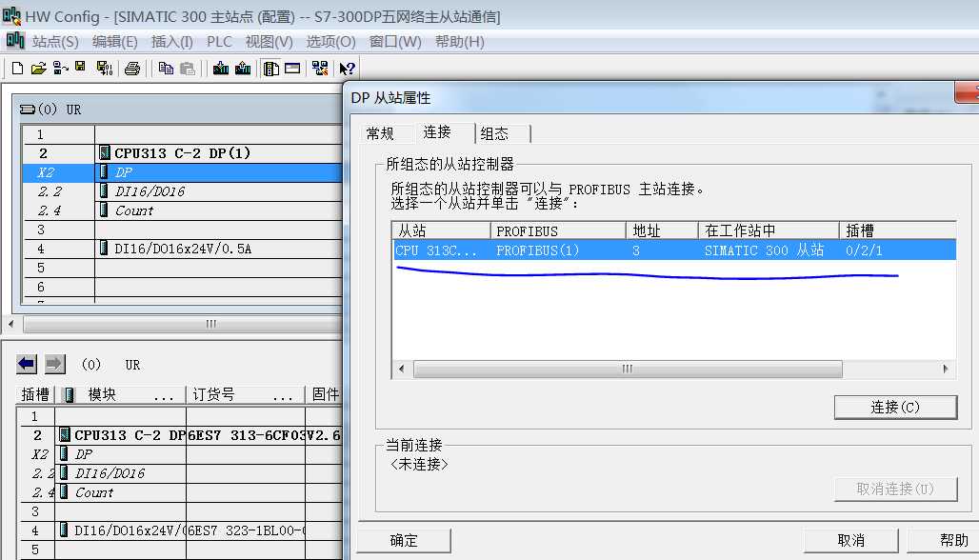The image size is (979, 560).
Task: Click the Configure network icon
Action: tap(320, 68)
